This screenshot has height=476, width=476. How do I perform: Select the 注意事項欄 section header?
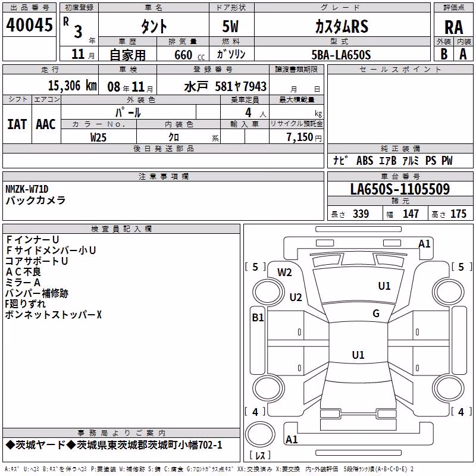[164, 176]
